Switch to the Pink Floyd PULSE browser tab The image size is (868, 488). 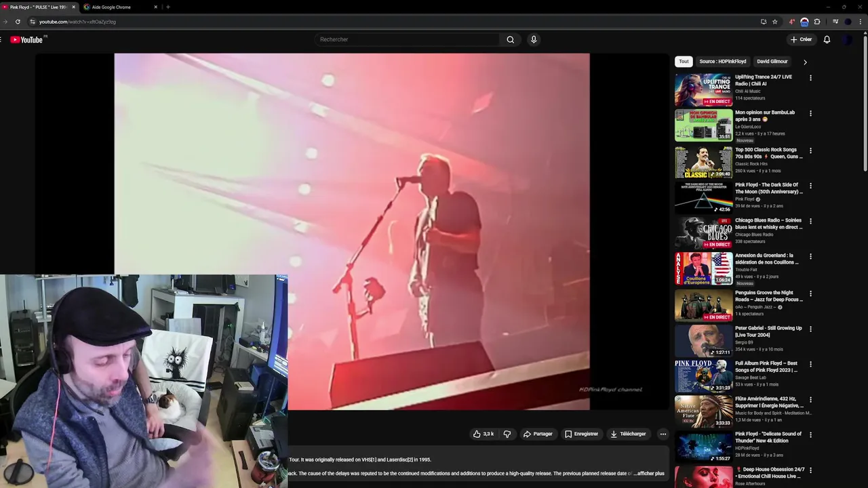(x=37, y=7)
